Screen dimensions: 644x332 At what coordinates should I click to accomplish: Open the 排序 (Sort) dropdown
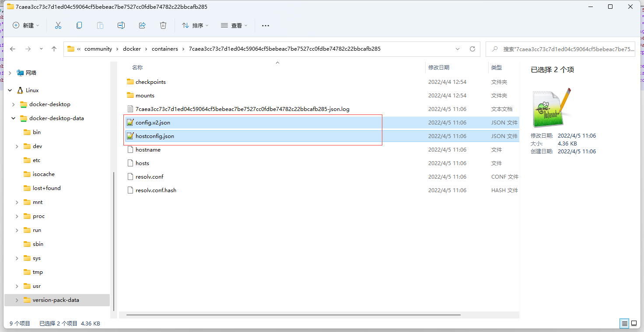click(195, 25)
